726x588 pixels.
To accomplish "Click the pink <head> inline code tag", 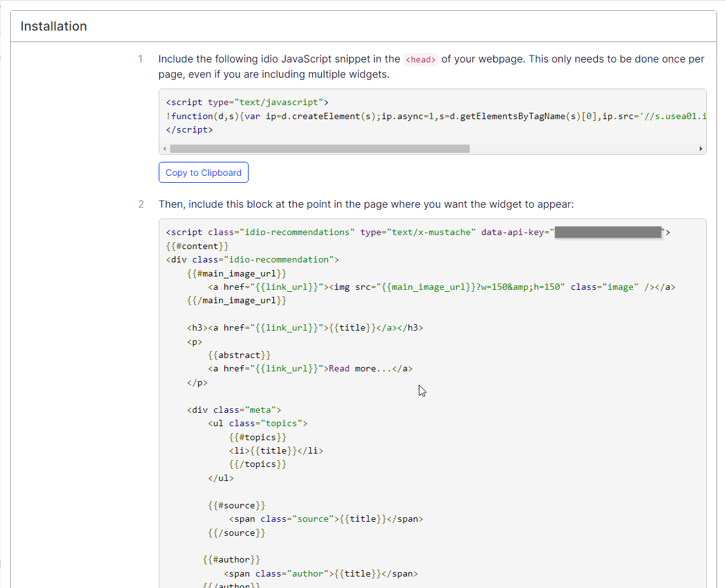I will 421,59.
